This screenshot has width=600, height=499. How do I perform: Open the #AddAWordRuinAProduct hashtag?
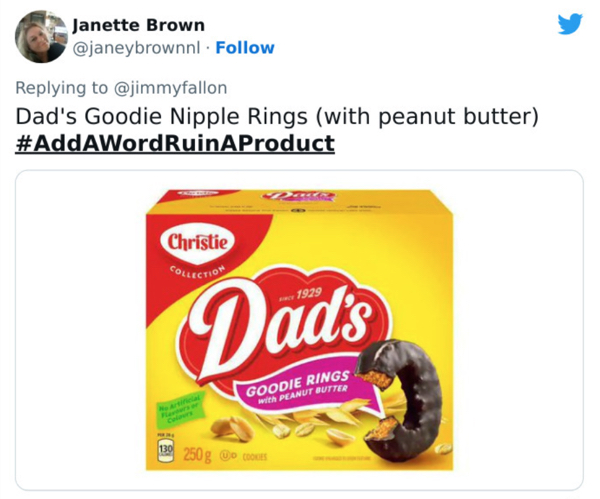pyautogui.click(x=175, y=143)
